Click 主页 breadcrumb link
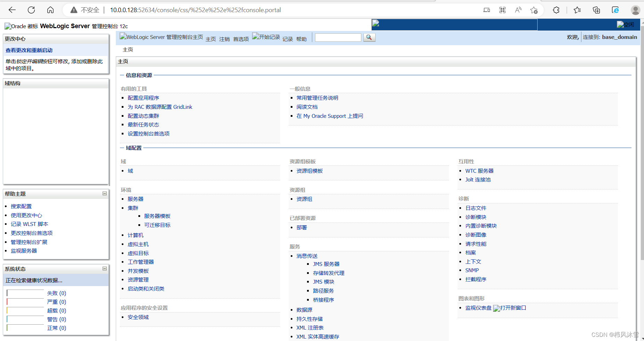The width and height of the screenshot is (644, 341). [x=128, y=50]
